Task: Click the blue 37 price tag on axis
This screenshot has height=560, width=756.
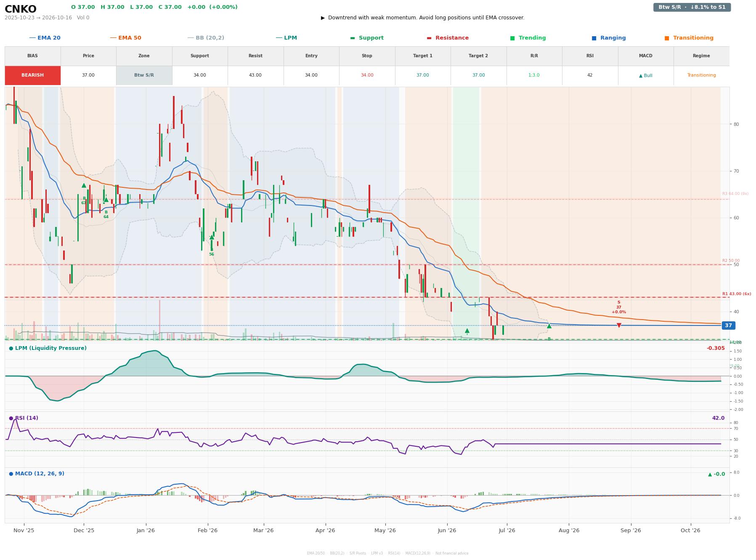Action: tap(728, 325)
